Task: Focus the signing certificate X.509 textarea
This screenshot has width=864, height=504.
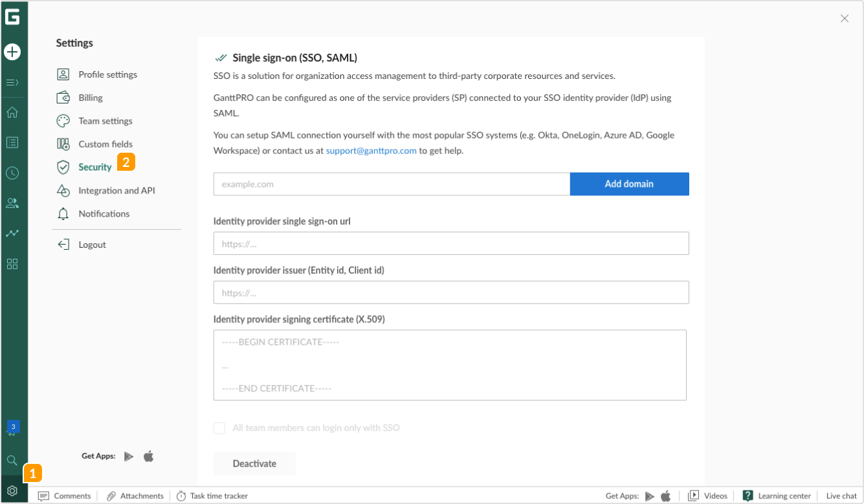Action: [450, 365]
